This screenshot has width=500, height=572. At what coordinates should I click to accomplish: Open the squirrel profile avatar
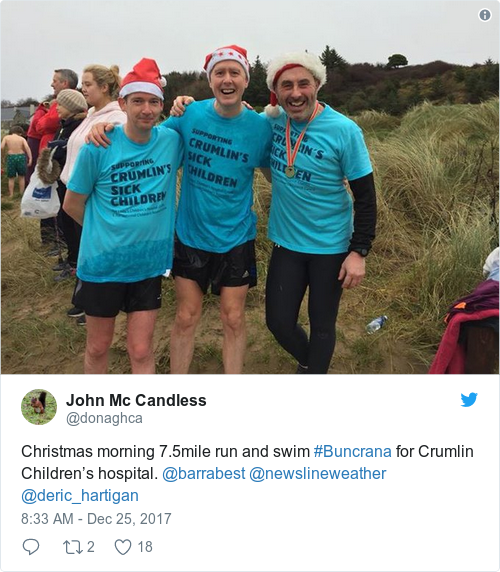(39, 407)
